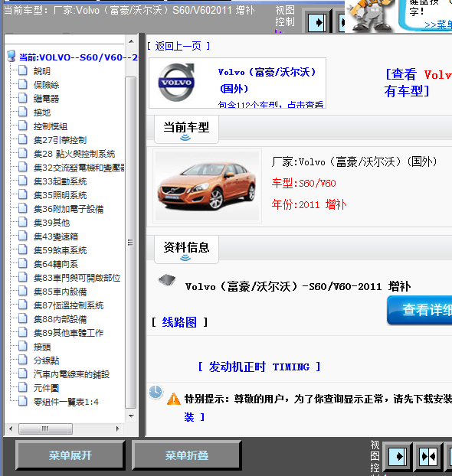Click the tree horizontal scroll left arrow
Image resolution: width=452 pixels, height=476 pixels.
(11, 429)
